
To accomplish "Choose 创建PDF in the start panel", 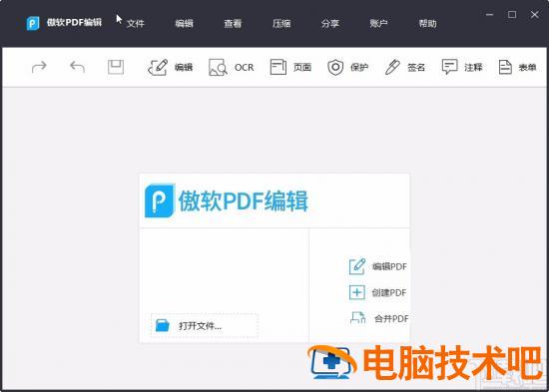I will click(x=378, y=292).
